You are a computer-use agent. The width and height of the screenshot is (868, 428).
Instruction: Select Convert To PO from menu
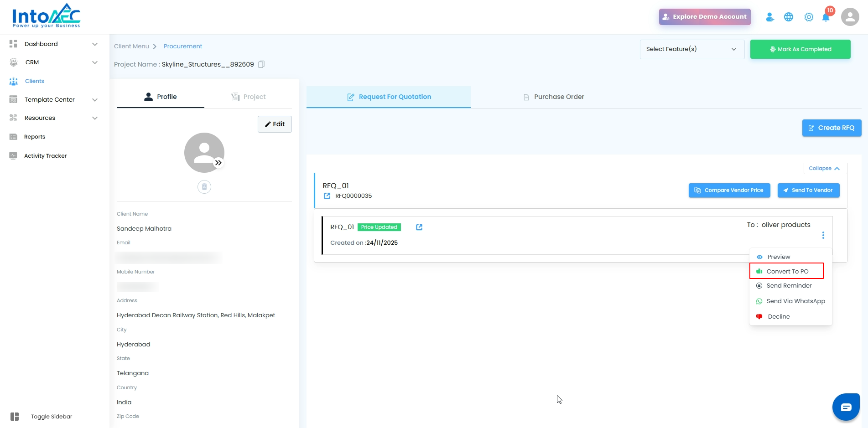point(786,271)
